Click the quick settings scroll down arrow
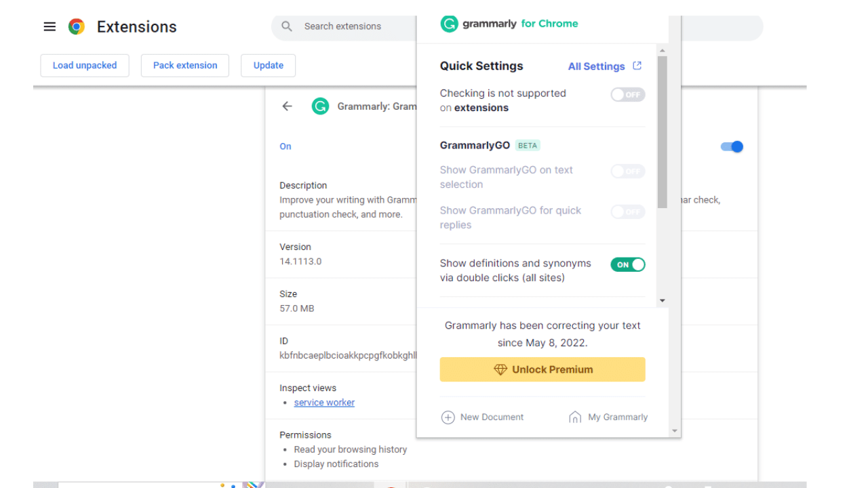 [663, 301]
